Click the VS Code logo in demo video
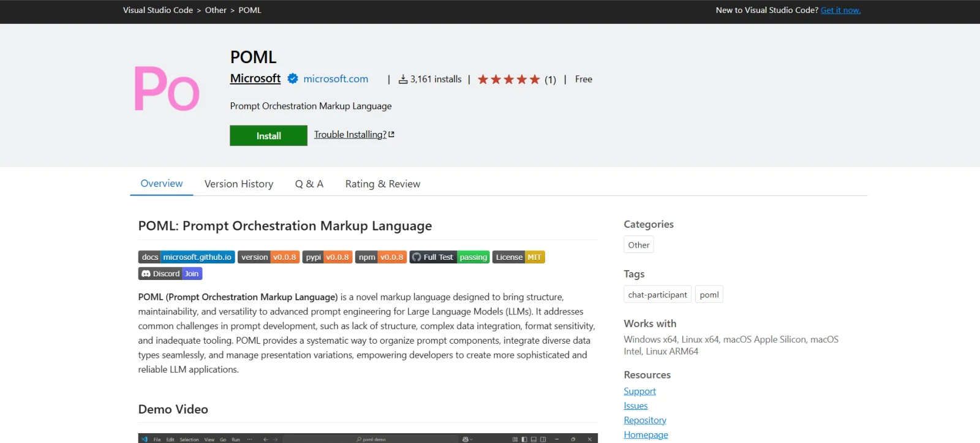This screenshot has width=980, height=443. click(145, 439)
